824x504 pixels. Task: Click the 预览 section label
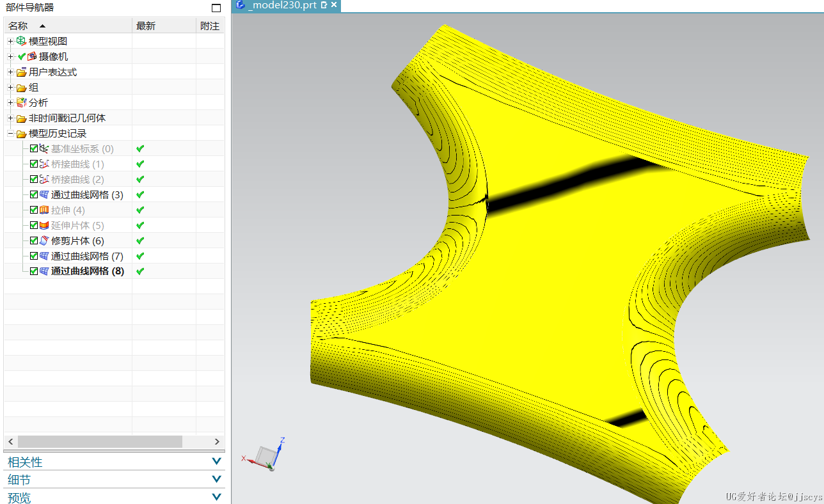pyautogui.click(x=19, y=498)
